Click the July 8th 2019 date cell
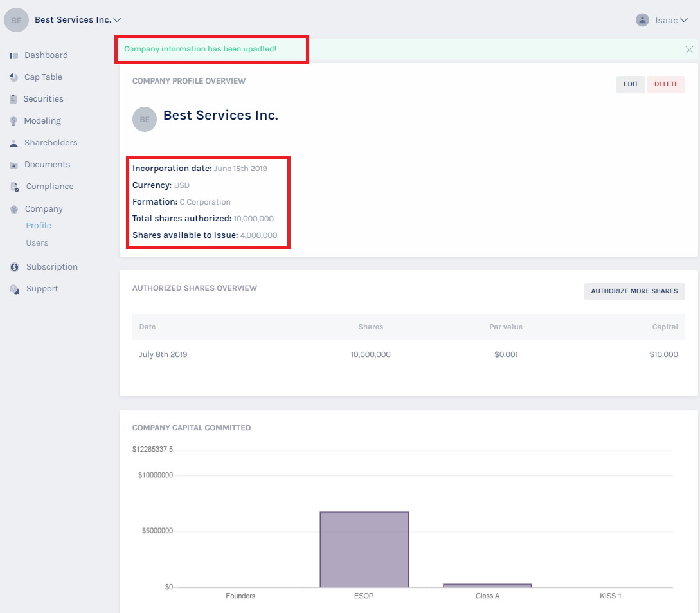700x613 pixels. pyautogui.click(x=163, y=355)
